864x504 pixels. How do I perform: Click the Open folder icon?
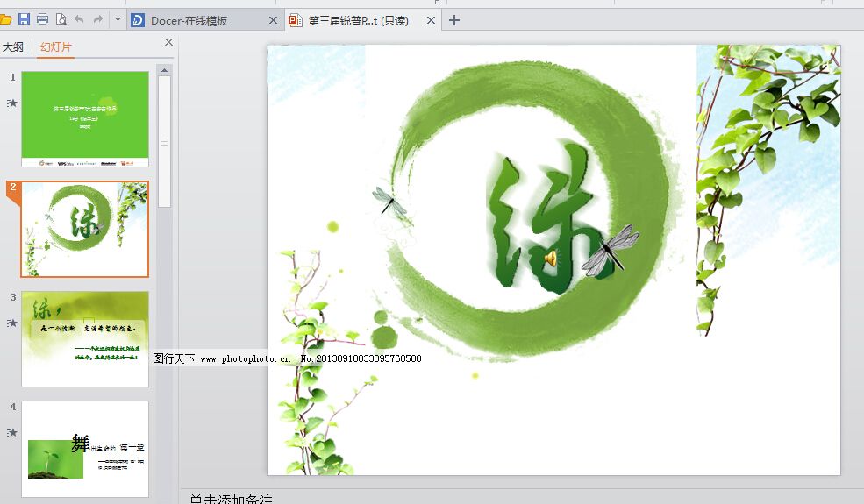tap(5, 20)
